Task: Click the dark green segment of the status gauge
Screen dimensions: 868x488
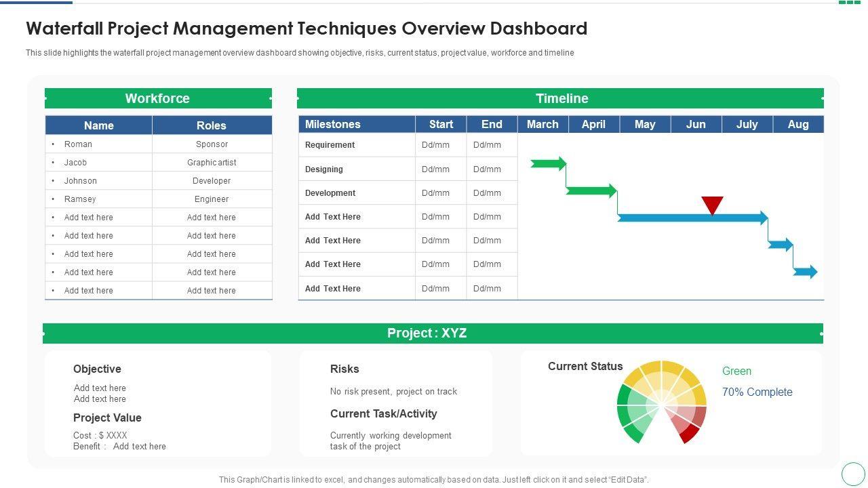Action: coord(633,432)
